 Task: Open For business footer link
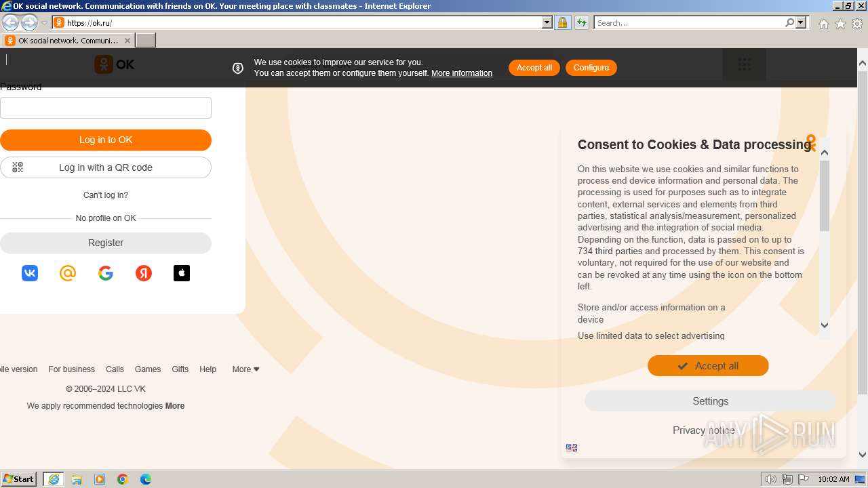pos(71,369)
